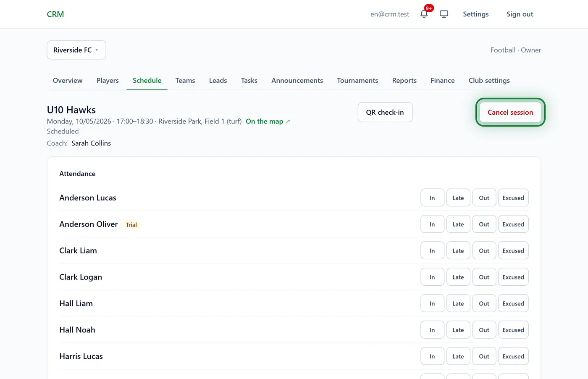Open the Announcements tab
Viewport: 588px width, 379px height.
pos(297,80)
